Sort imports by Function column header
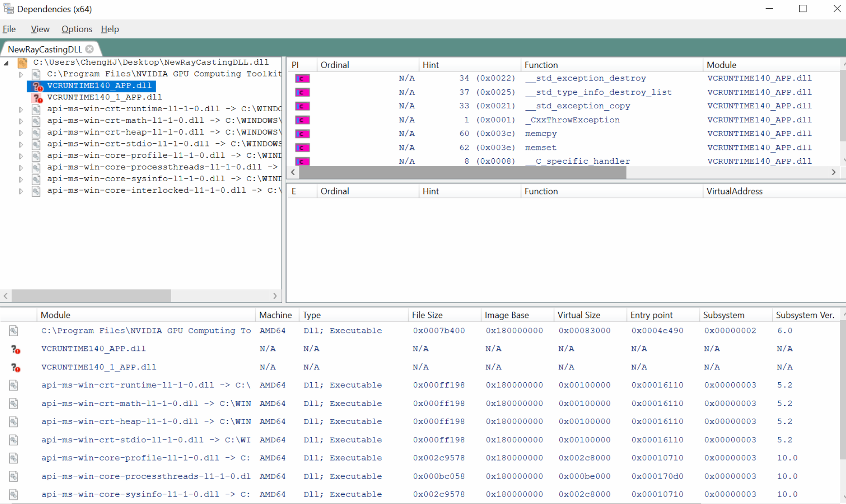This screenshot has width=846, height=504. (x=541, y=65)
